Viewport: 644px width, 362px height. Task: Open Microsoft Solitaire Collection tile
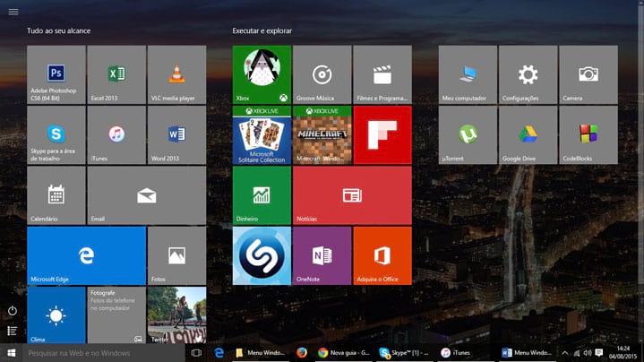[x=262, y=134]
